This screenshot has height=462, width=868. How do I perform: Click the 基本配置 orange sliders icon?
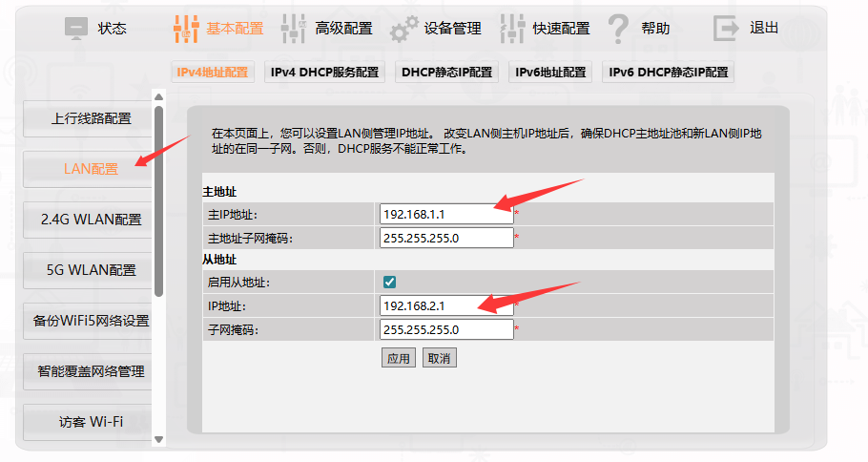click(x=186, y=29)
